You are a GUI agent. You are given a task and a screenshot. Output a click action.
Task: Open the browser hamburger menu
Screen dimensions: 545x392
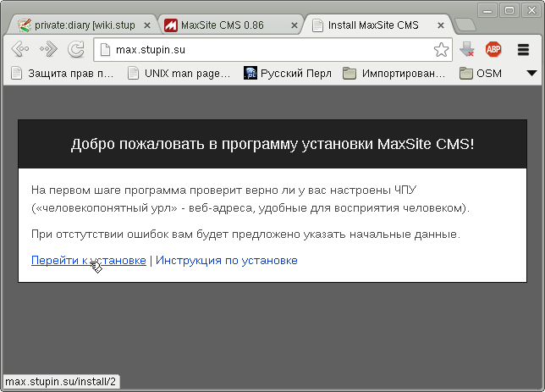click(523, 49)
